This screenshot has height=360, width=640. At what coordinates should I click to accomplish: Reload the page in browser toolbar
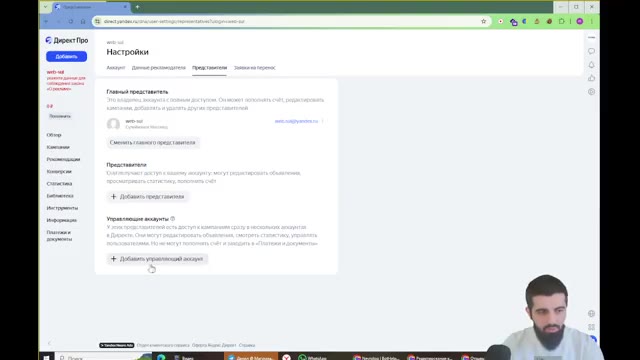tap(71, 21)
